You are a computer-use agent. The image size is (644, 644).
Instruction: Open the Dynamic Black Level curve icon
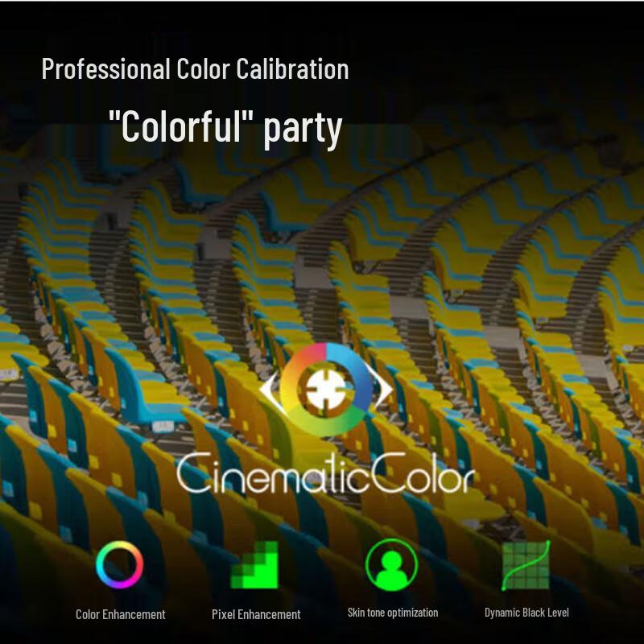point(526,564)
